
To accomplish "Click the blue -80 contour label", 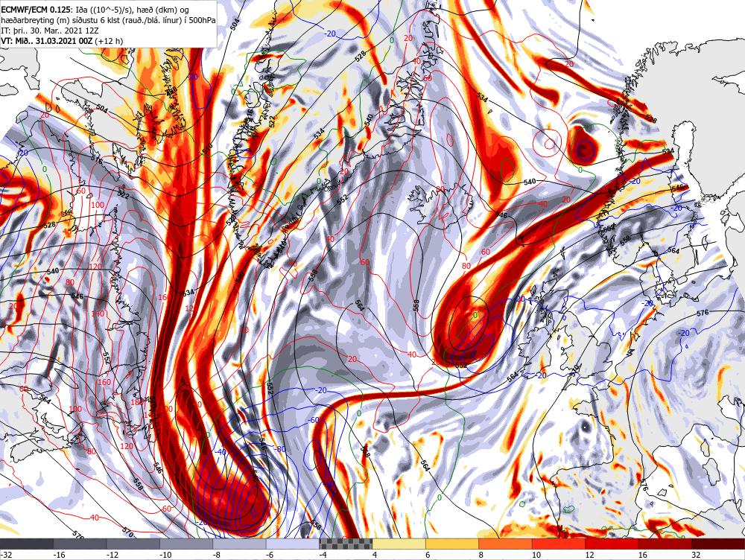I will click(x=280, y=449).
